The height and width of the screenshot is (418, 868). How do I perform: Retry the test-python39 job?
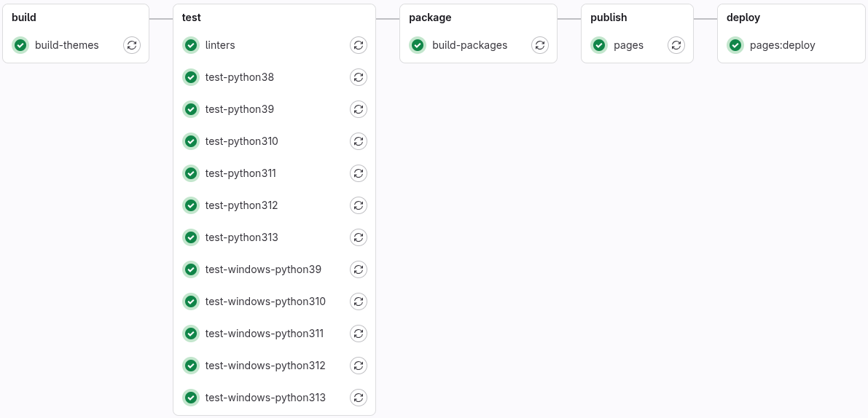click(x=359, y=109)
